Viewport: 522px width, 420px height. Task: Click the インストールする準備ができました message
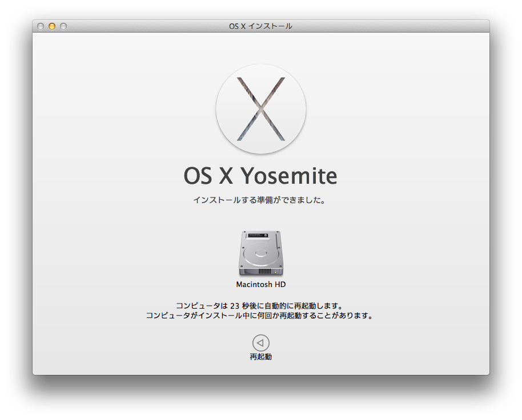pos(259,200)
